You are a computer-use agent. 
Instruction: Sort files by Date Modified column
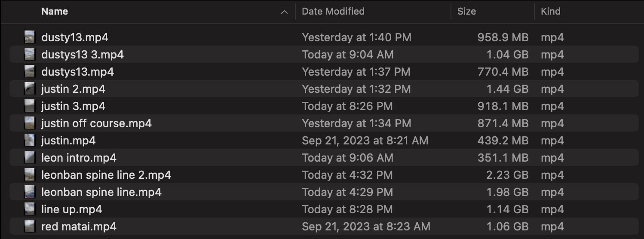pyautogui.click(x=333, y=12)
